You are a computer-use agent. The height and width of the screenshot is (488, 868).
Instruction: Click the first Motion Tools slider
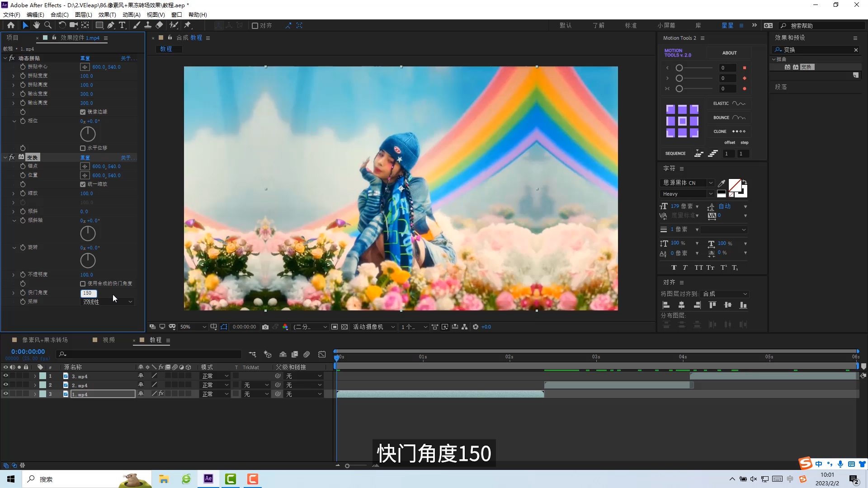(x=679, y=68)
